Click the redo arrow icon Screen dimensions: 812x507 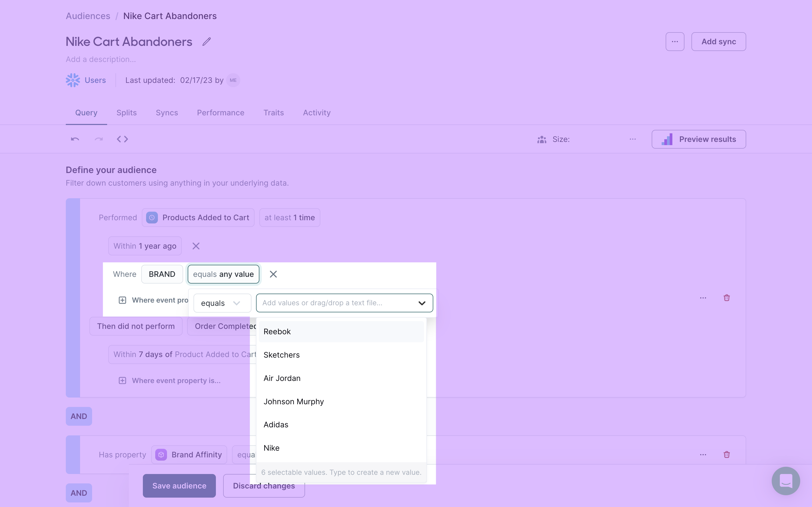coord(98,138)
